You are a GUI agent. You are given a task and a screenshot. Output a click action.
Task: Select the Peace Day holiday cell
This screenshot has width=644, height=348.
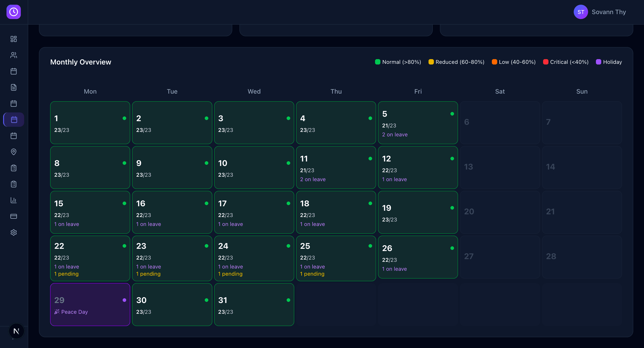click(90, 305)
